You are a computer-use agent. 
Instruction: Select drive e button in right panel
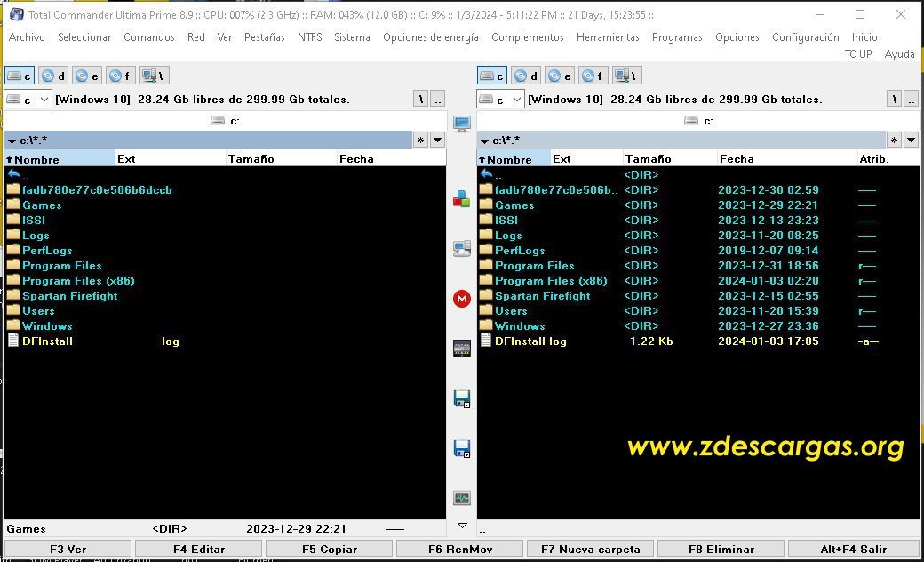point(559,76)
